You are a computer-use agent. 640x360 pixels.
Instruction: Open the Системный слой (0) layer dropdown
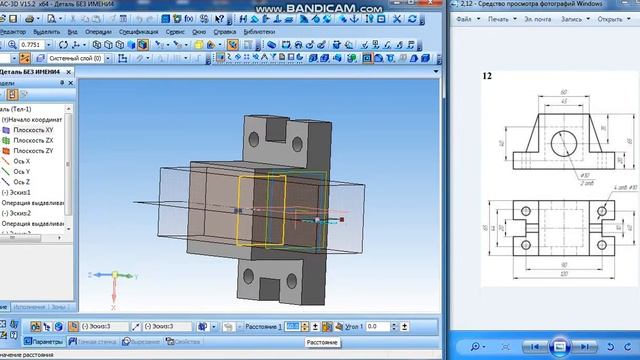pyautogui.click(x=108, y=58)
